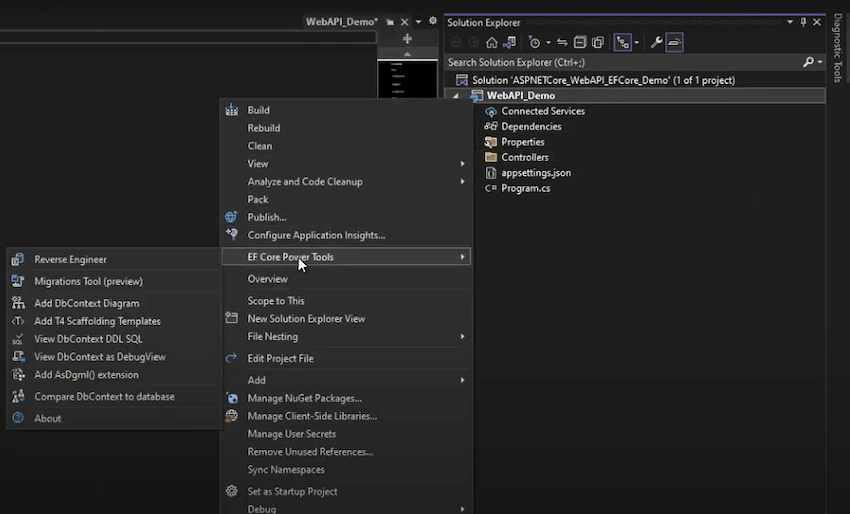Open Properties via the wrench icon
Image resolution: width=850 pixels, height=514 pixels.
[656, 42]
